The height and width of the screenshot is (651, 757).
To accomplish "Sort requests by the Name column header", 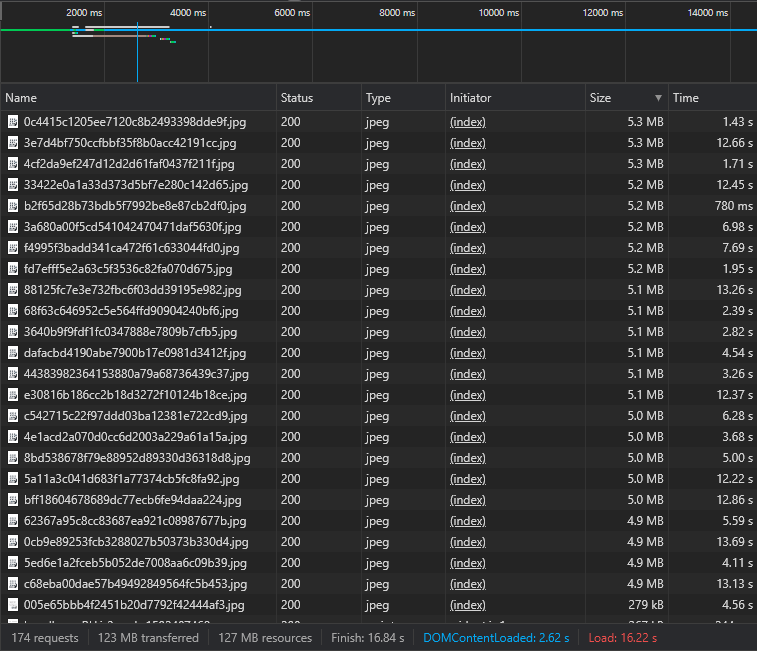I will pos(21,98).
